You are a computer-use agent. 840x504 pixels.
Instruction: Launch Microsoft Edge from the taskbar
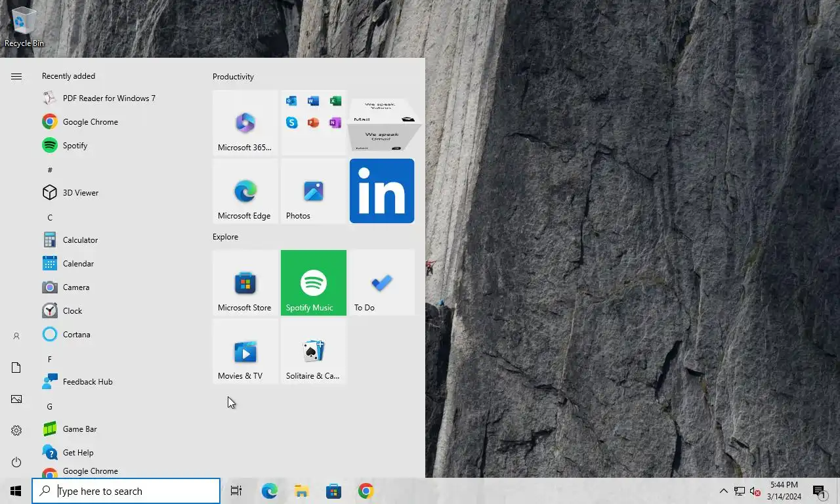point(269,491)
